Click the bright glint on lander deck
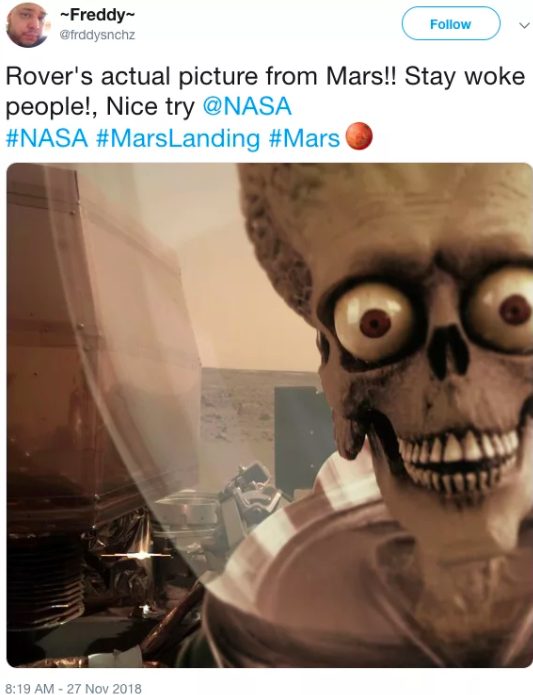 141,554
